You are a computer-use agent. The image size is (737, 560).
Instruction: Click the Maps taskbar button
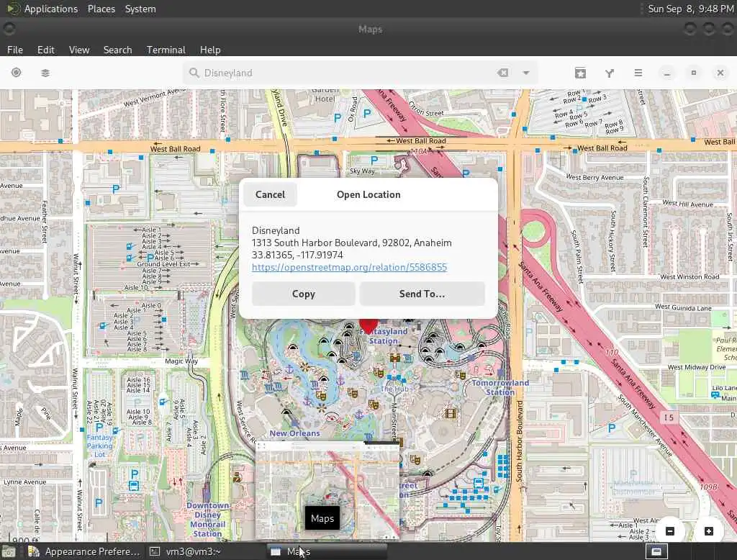pos(327,551)
